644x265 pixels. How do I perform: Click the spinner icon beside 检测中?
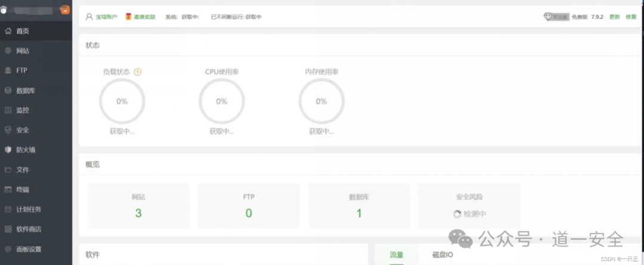457,214
